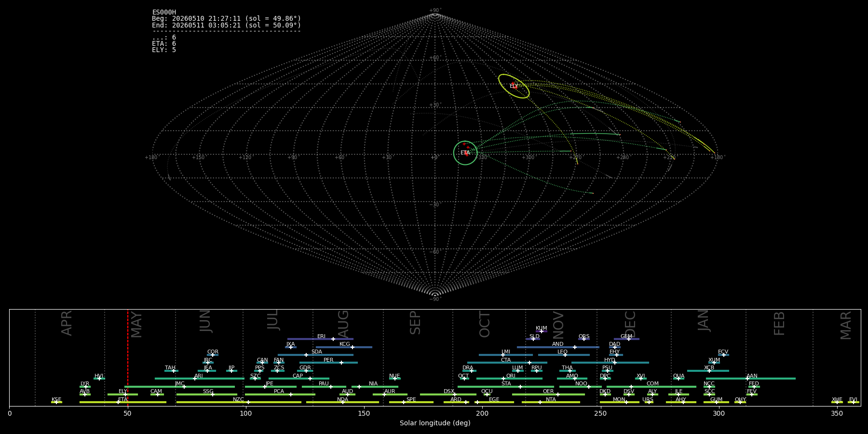Click the ES000H station title text

pyautogui.click(x=164, y=13)
